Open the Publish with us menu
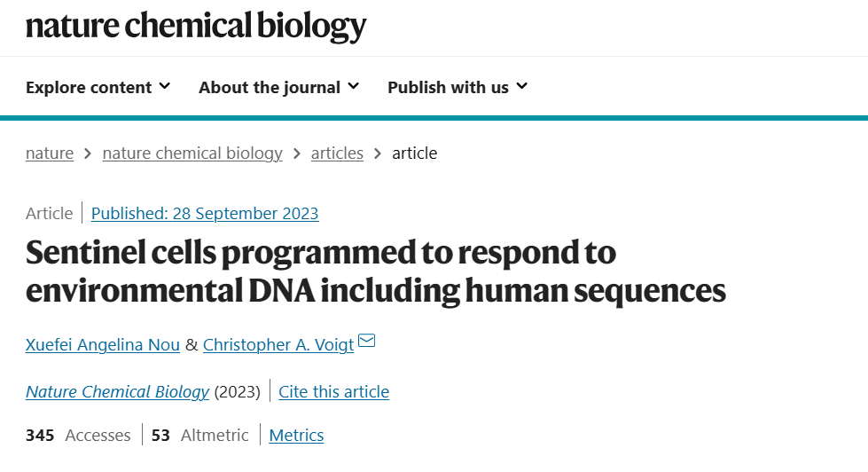 coord(457,88)
